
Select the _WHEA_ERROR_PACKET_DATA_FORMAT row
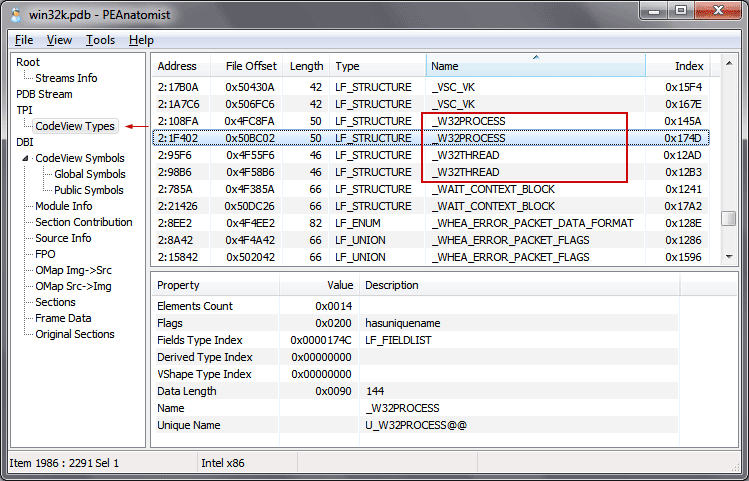coord(431,223)
